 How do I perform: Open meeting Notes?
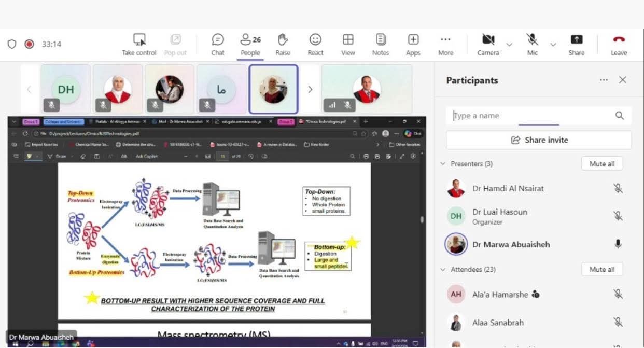[381, 40]
